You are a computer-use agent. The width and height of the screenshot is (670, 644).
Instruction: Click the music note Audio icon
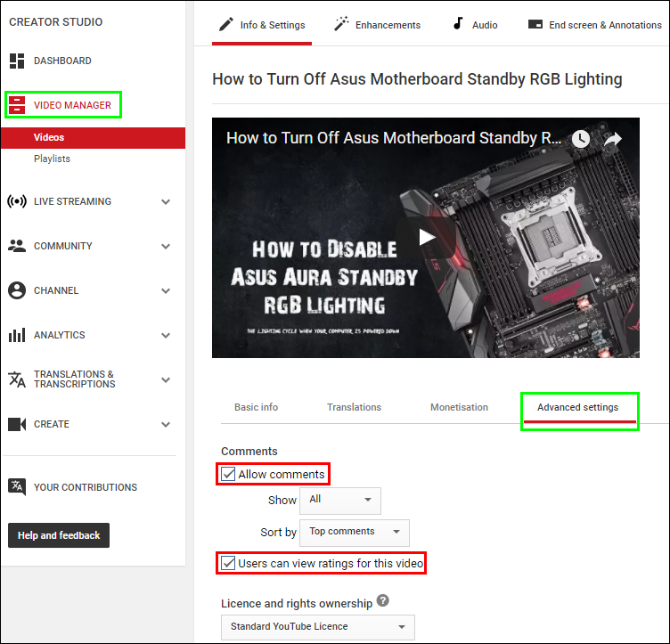pos(458,23)
